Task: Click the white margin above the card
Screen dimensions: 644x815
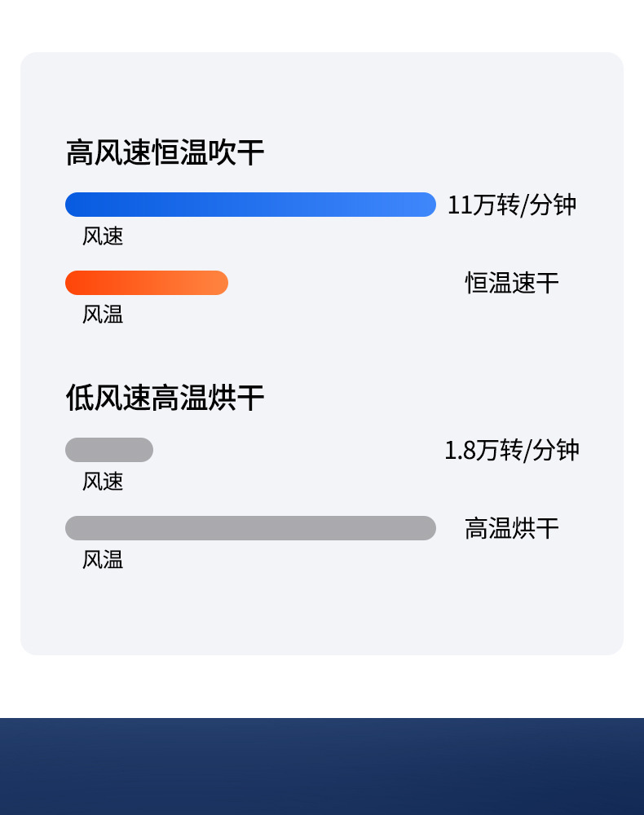Action: [322, 25]
